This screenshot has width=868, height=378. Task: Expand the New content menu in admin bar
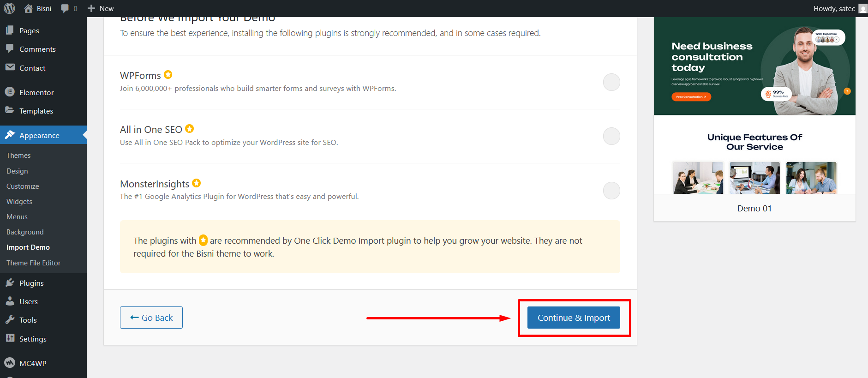coord(101,8)
